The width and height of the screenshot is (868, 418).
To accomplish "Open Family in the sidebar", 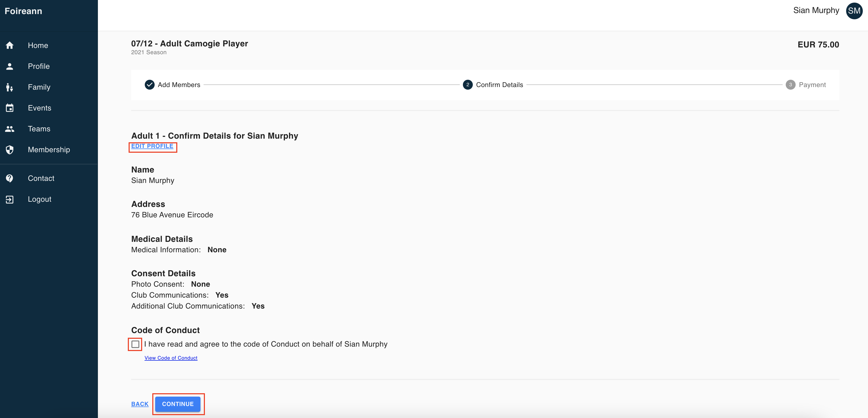I will click(49, 87).
